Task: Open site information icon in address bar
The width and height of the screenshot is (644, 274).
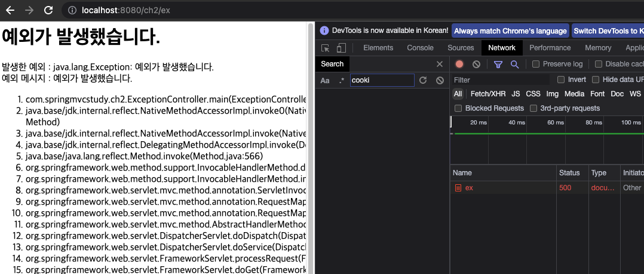Action: 72,10
